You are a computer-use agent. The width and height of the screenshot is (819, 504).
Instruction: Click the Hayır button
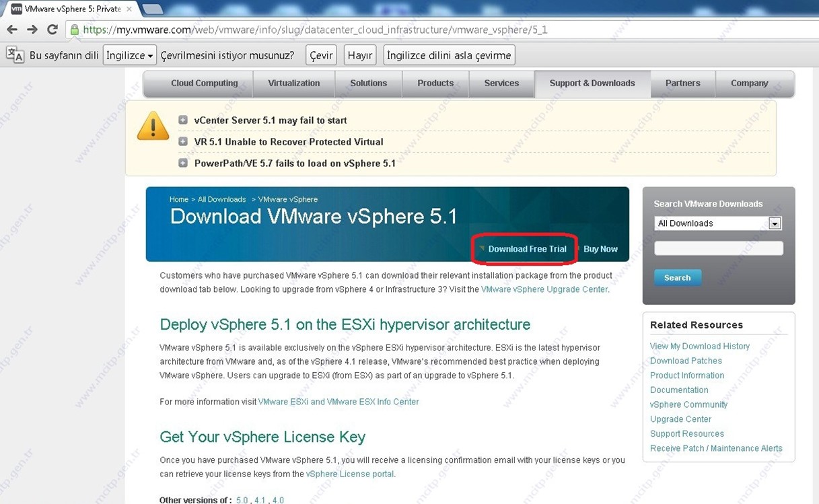coord(359,55)
